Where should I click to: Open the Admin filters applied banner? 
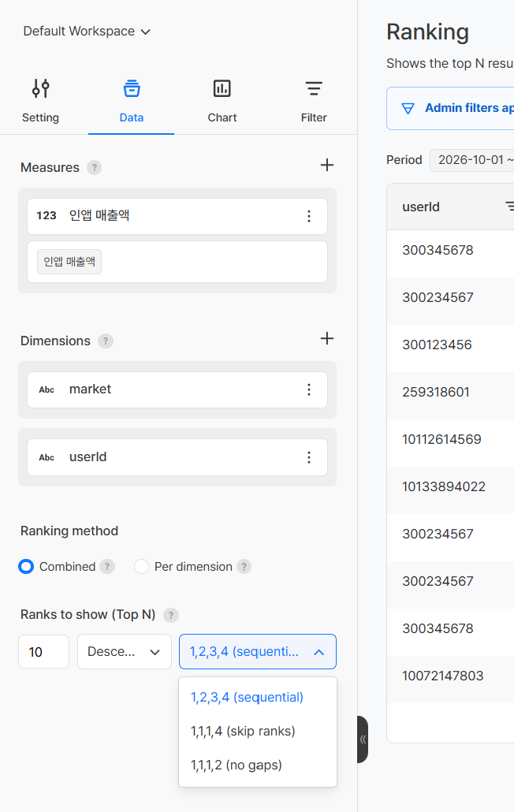click(450, 108)
